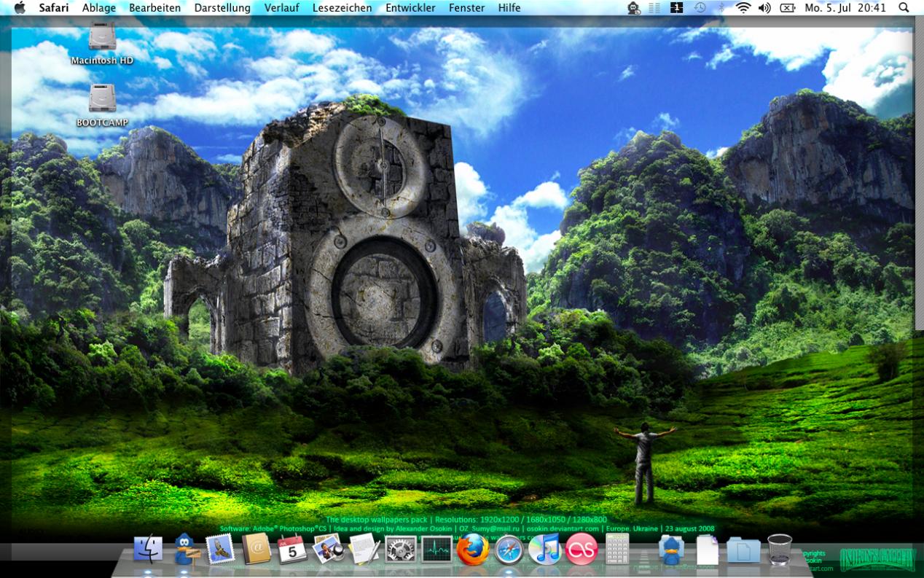Open the Bearbeiten menu
Screen dimensions: 924x578
(154, 8)
